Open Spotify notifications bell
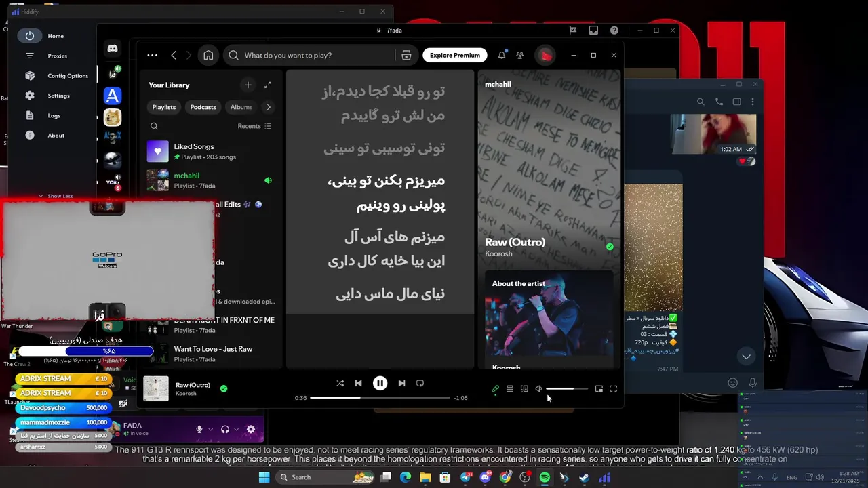Viewport: 868px width, 488px height. [502, 56]
